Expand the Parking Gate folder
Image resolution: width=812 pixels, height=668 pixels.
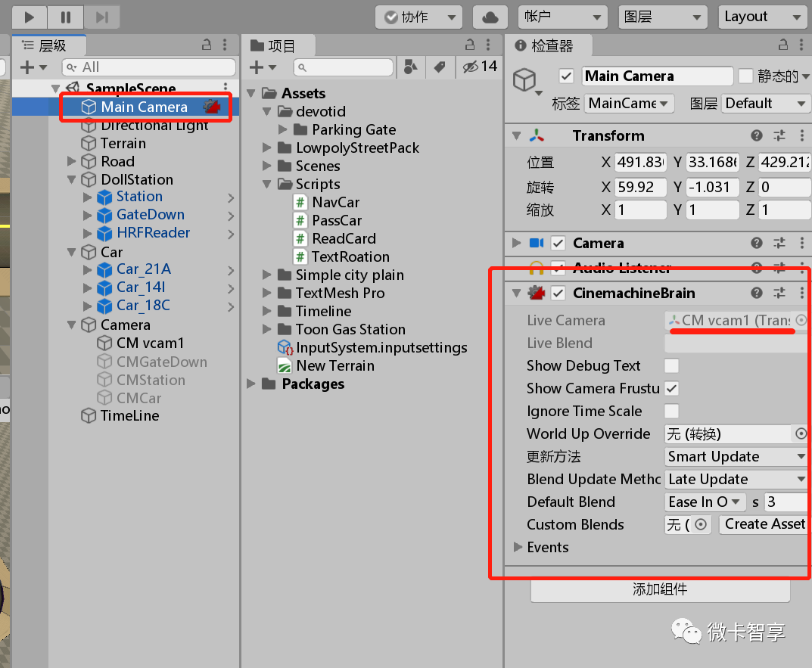click(x=282, y=129)
